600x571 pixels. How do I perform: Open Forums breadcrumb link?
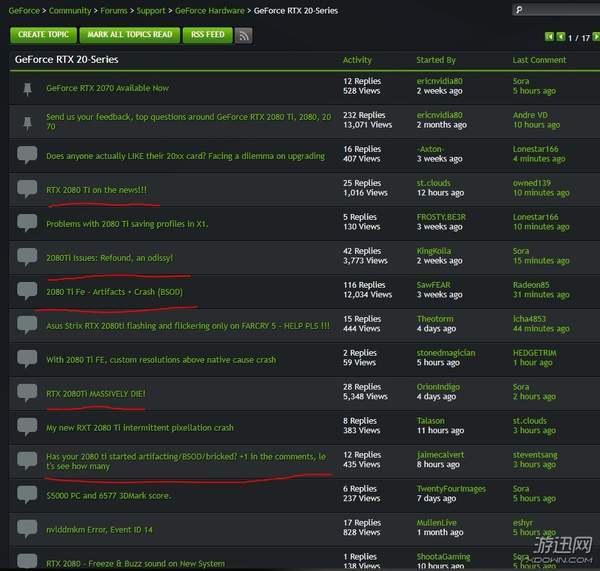pos(114,11)
